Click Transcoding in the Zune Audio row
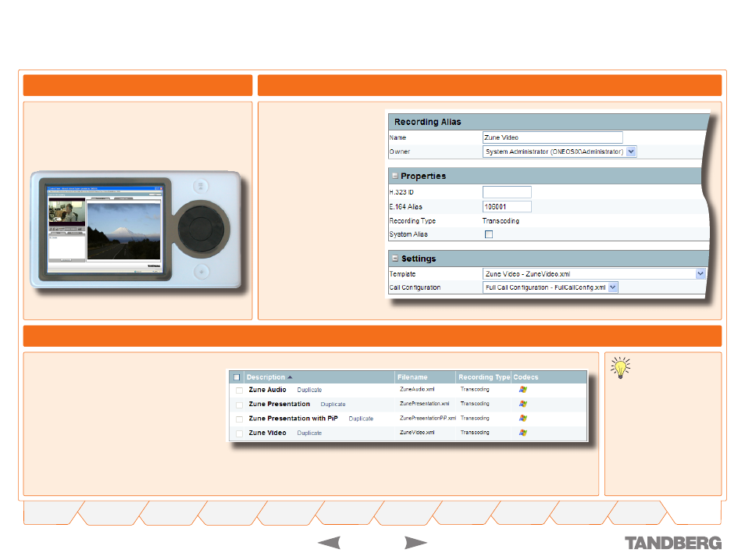 click(475, 389)
